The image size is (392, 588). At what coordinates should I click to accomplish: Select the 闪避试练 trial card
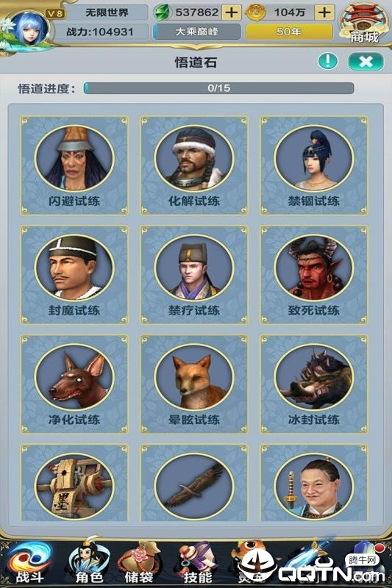point(74,165)
